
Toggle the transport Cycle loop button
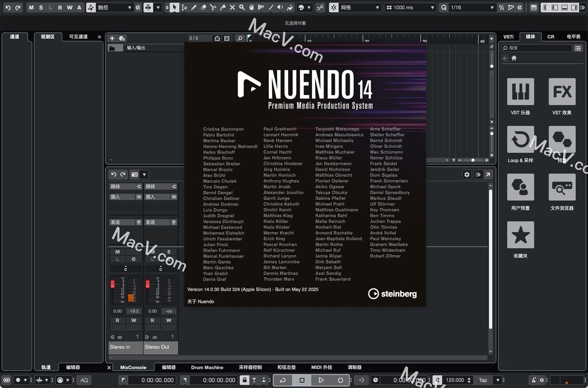pos(283,380)
